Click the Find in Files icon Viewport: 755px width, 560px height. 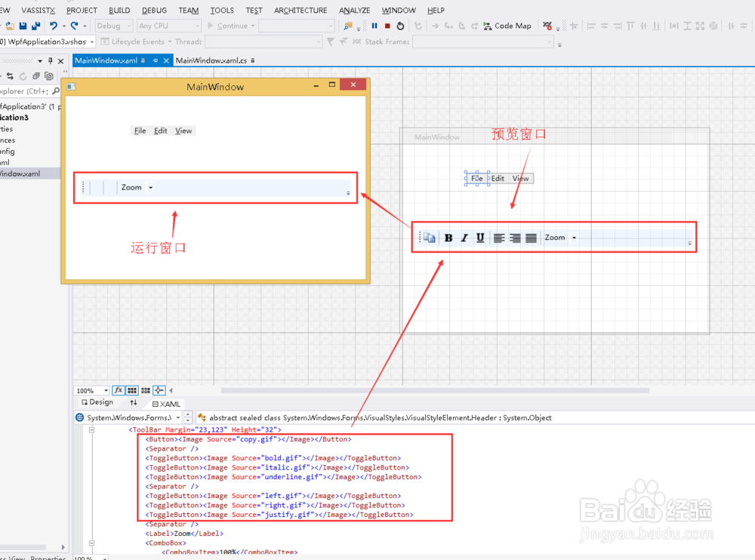coord(347,26)
